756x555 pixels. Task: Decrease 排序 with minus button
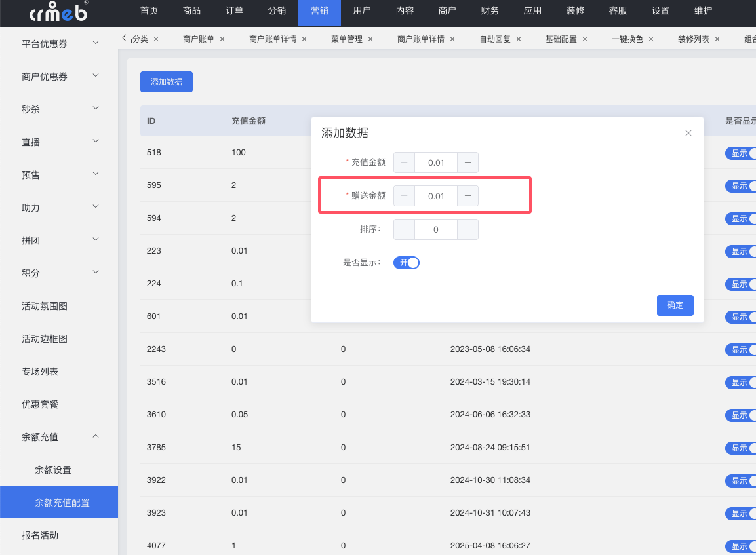coord(404,229)
